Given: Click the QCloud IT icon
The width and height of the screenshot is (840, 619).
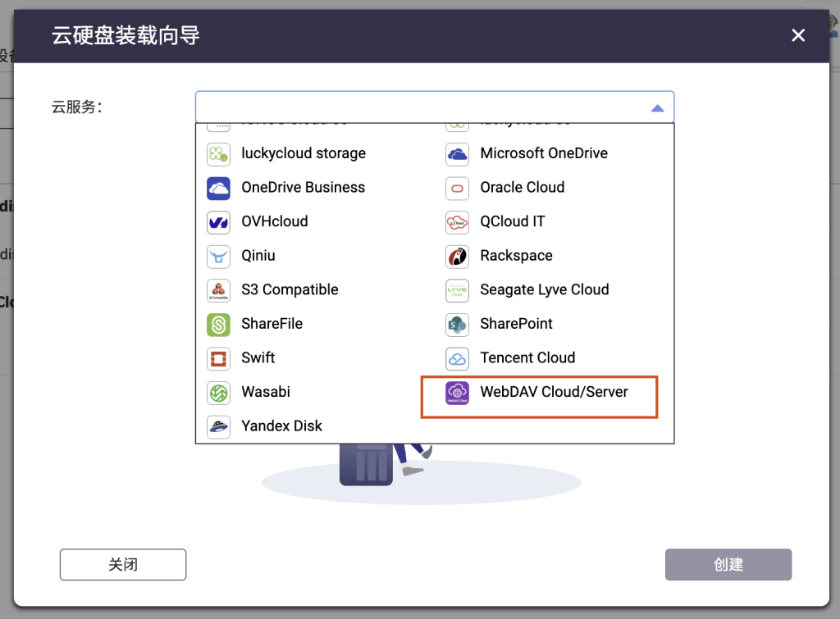Looking at the screenshot, I should click(x=457, y=222).
